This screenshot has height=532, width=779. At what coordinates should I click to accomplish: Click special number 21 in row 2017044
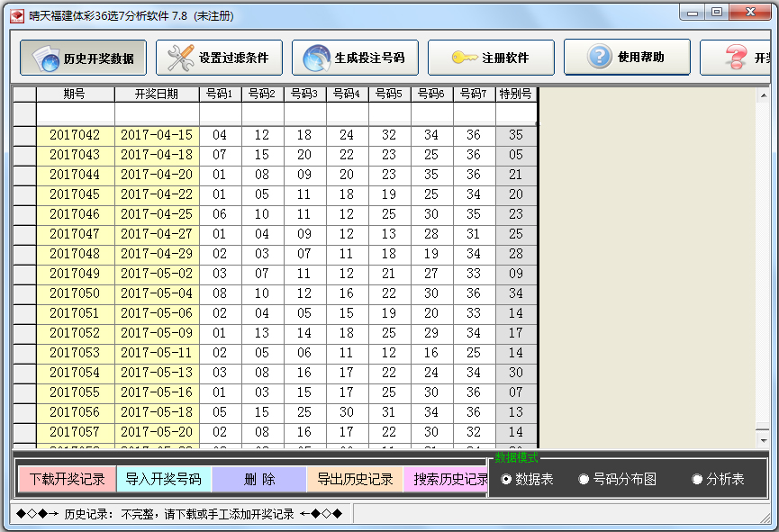(516, 175)
